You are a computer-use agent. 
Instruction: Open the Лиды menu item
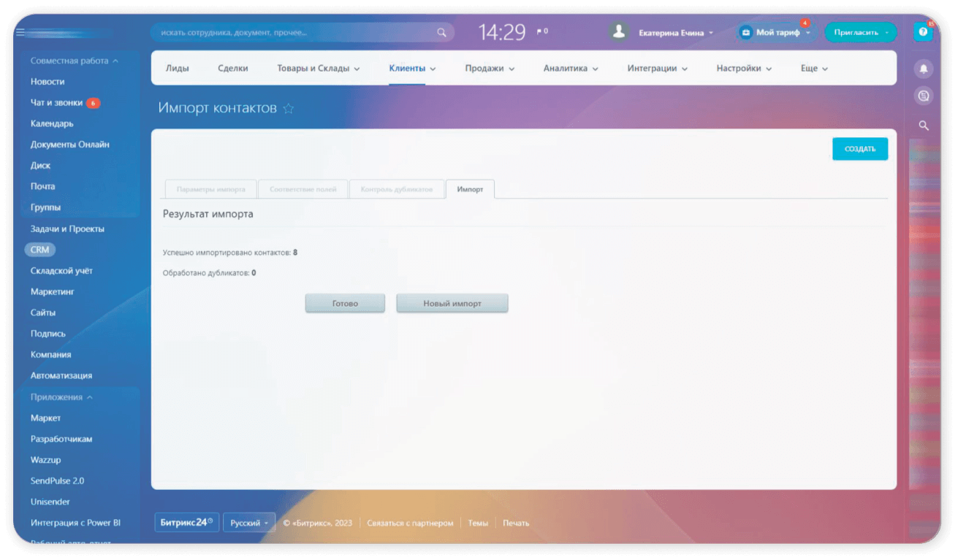[177, 69]
